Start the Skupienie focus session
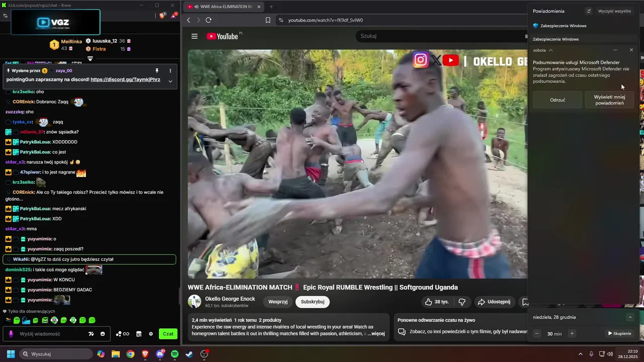The width and height of the screenshot is (644, 362). tap(619, 333)
